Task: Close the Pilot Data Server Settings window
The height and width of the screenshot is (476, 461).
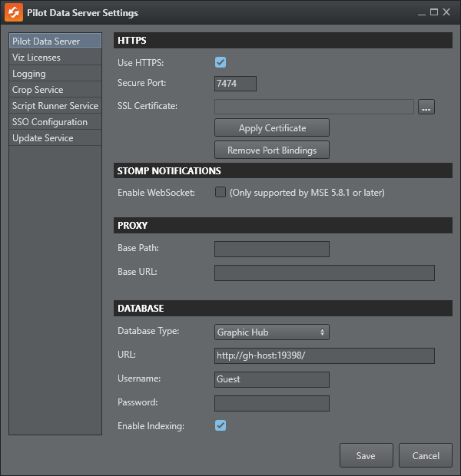Action: tap(447, 12)
